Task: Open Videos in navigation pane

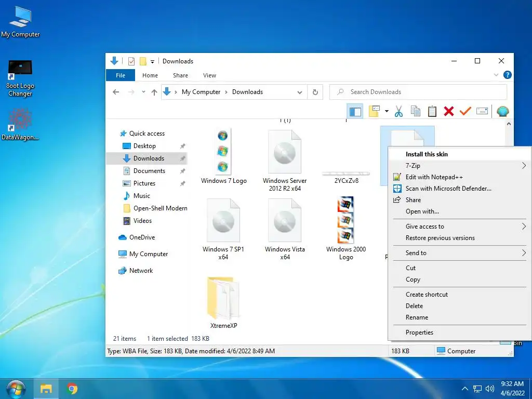Action: click(x=142, y=220)
